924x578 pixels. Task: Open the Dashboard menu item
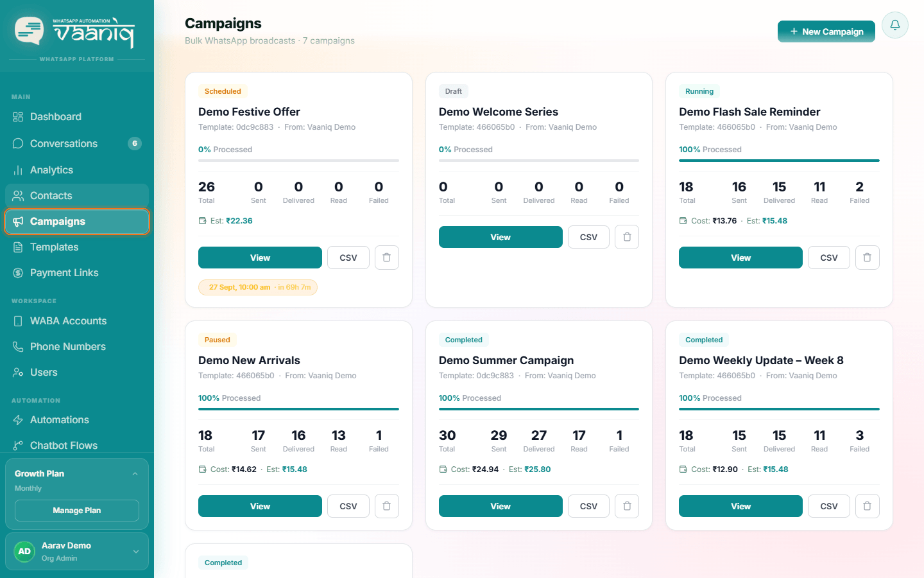[77, 117]
